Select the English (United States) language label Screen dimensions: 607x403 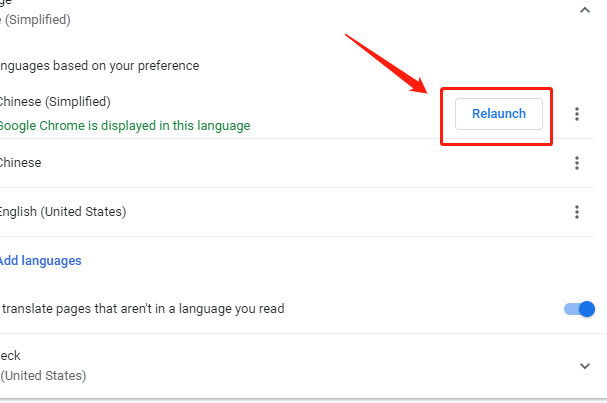63,212
